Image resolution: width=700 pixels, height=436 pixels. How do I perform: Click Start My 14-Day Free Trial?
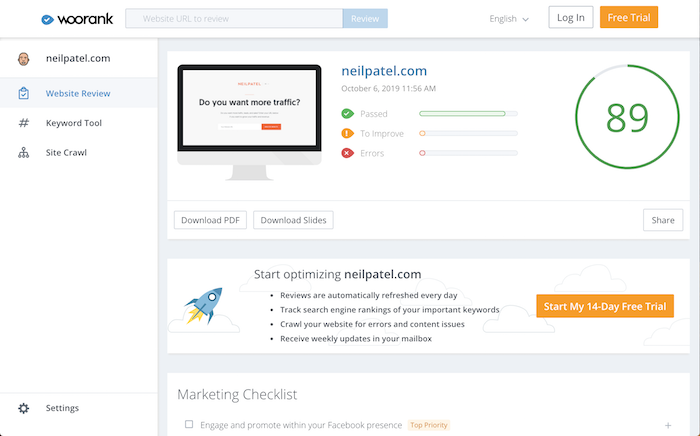605,306
